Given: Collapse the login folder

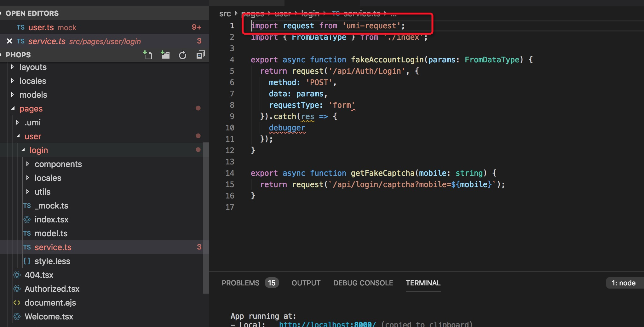Looking at the screenshot, I should 23,150.
